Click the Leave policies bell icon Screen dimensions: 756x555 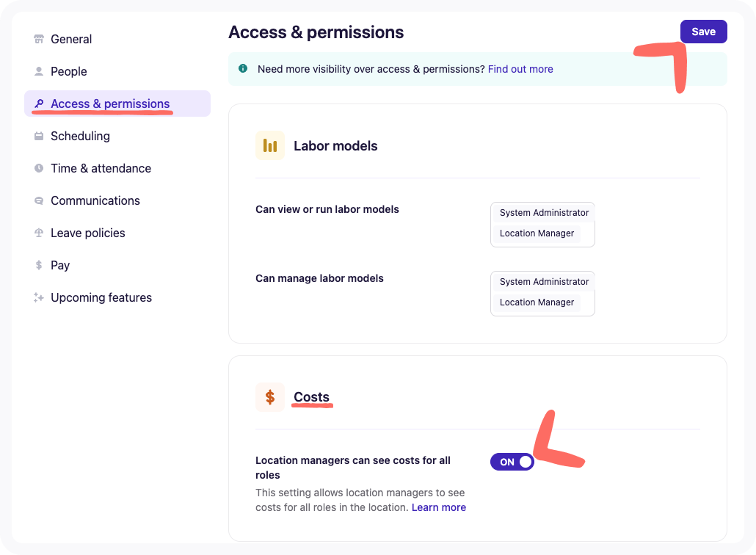37,233
